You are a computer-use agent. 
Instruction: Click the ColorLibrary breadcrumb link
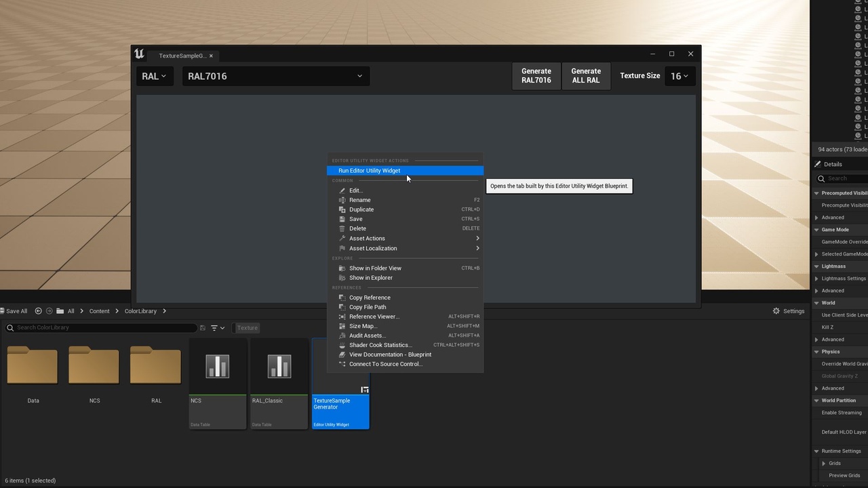(140, 311)
